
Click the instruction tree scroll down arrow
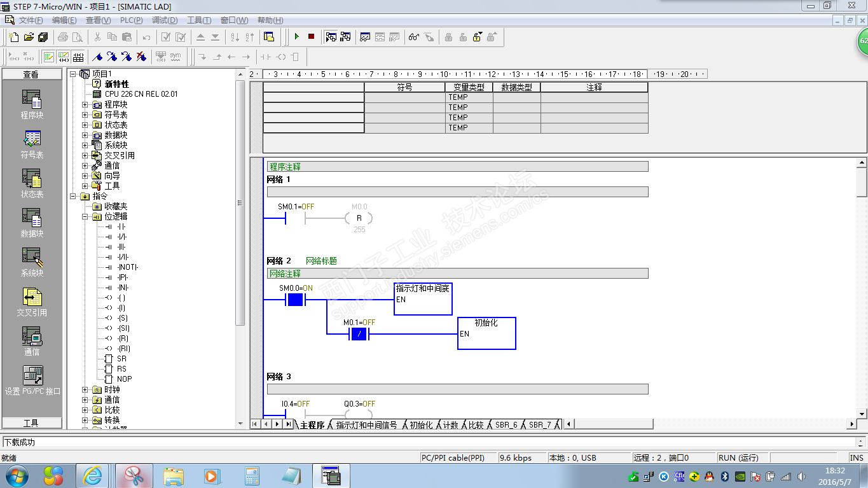[240, 424]
